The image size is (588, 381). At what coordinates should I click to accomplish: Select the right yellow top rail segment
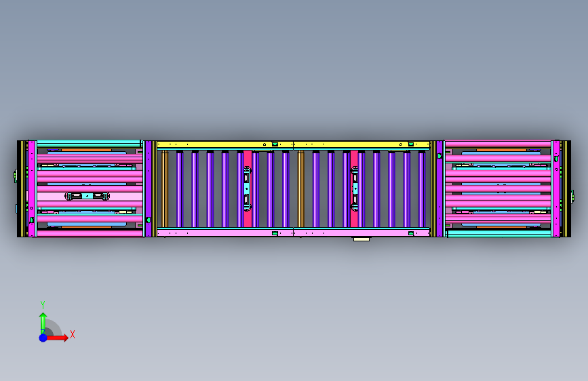[361, 144]
